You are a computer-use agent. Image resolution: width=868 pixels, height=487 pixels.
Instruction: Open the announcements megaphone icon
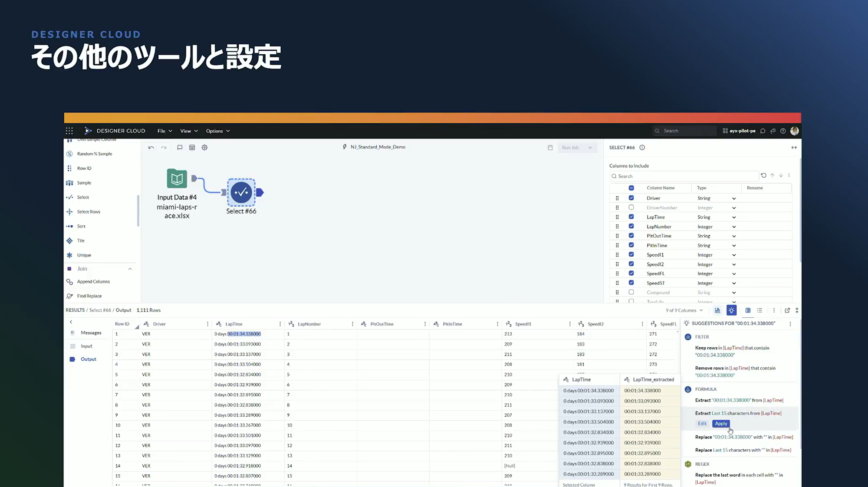[773, 131]
